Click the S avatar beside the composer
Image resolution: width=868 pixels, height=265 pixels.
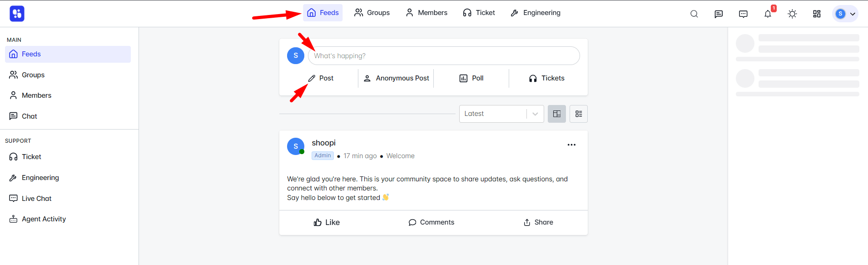(296, 55)
